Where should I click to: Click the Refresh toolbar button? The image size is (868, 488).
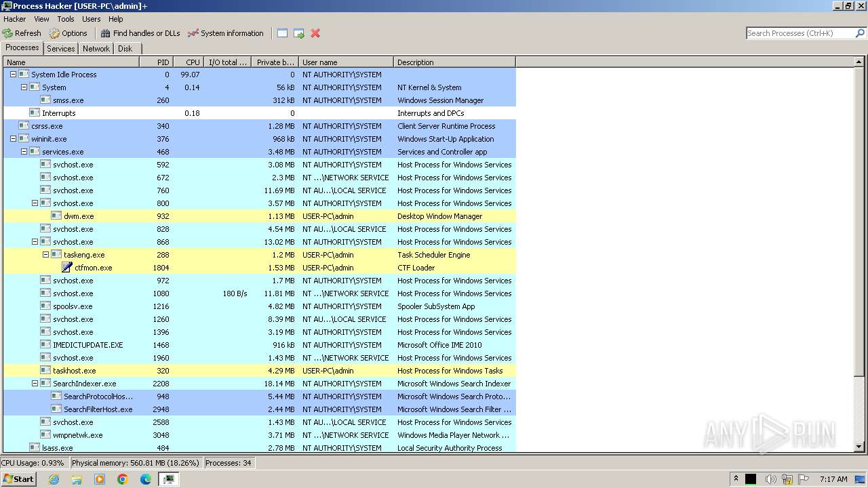point(22,33)
